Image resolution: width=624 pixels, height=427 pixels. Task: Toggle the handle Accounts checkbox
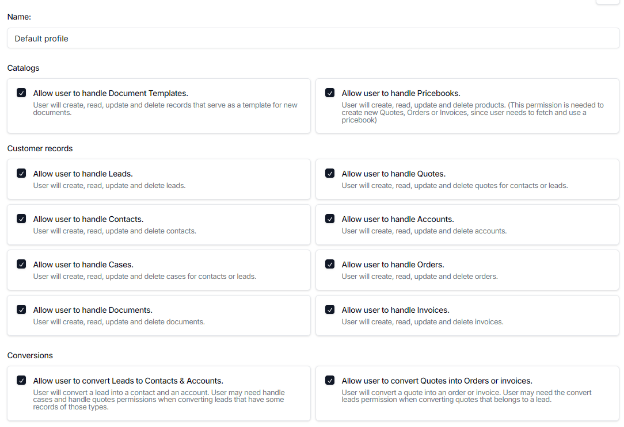tap(330, 219)
